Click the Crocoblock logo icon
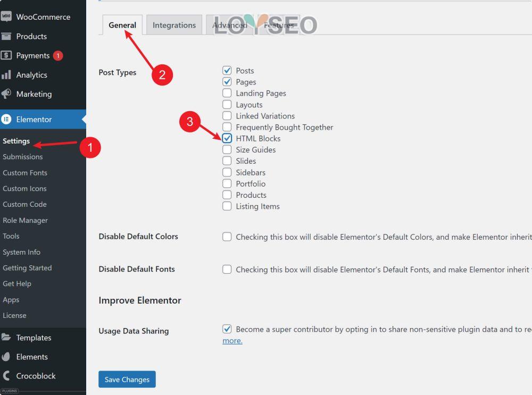Image resolution: width=532 pixels, height=395 pixels. click(x=6, y=376)
